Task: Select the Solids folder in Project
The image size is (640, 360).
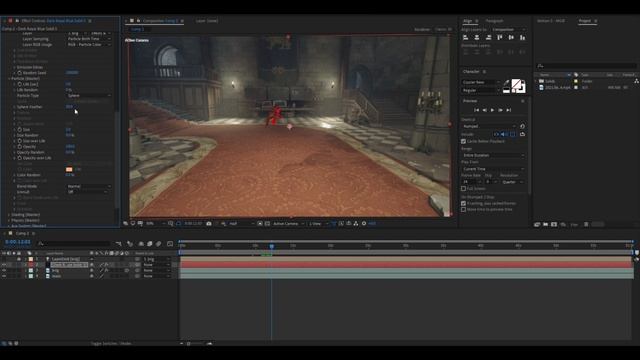Action: coord(550,81)
